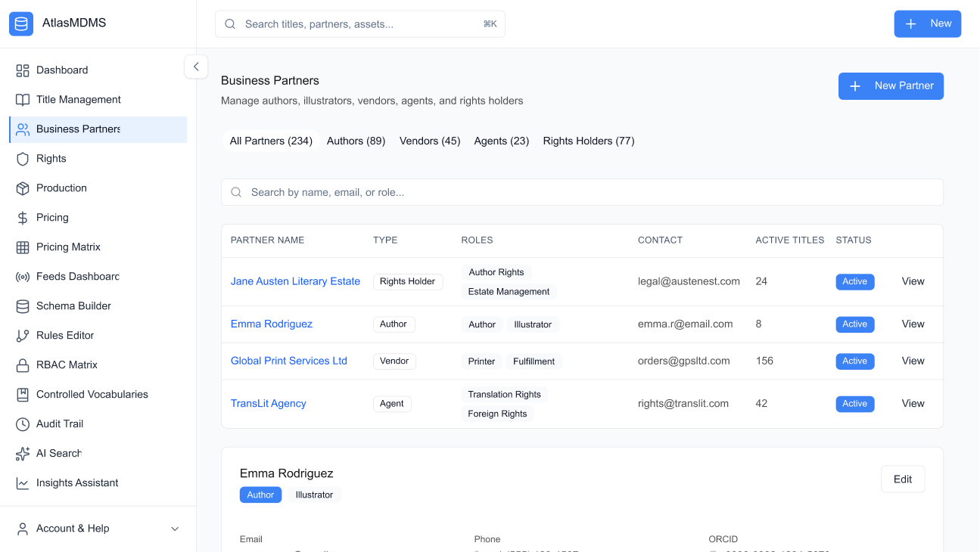Open Schema Builder in the sidebar
The image size is (980, 552).
(73, 306)
